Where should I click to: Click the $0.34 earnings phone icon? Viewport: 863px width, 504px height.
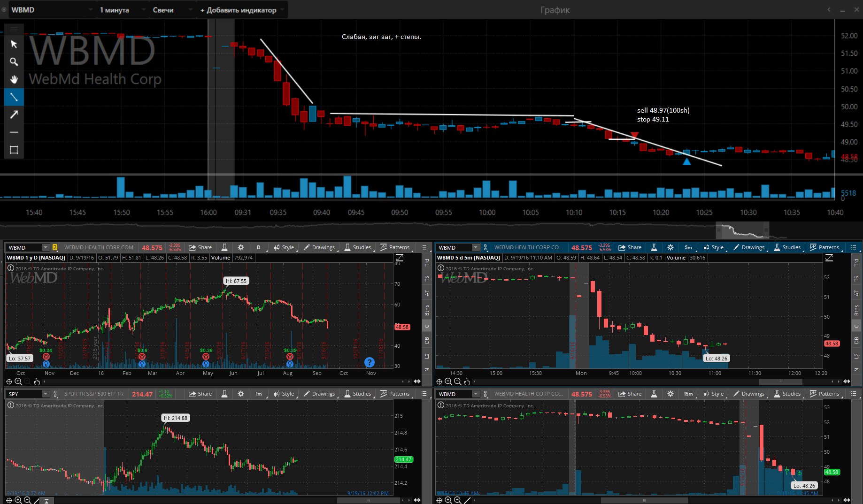[46, 357]
